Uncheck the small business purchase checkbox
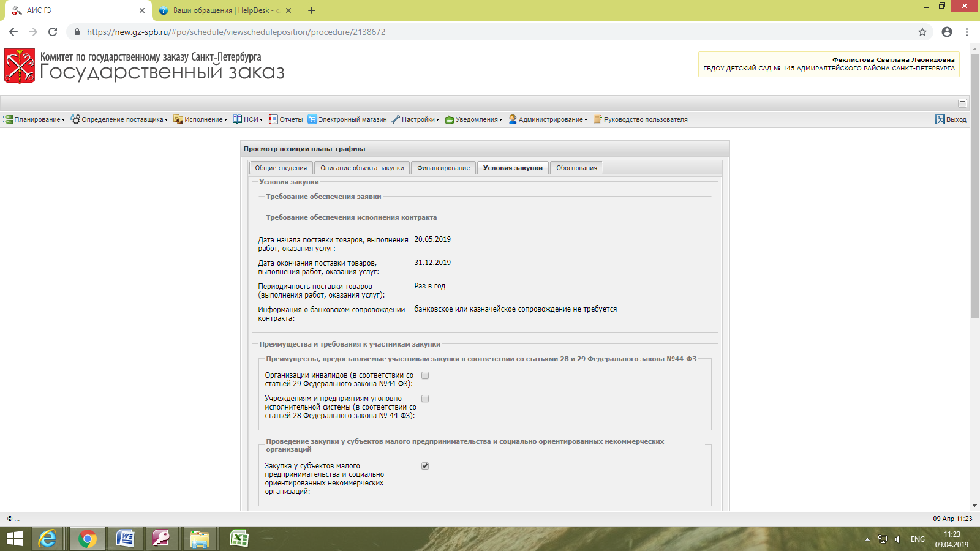 (425, 466)
